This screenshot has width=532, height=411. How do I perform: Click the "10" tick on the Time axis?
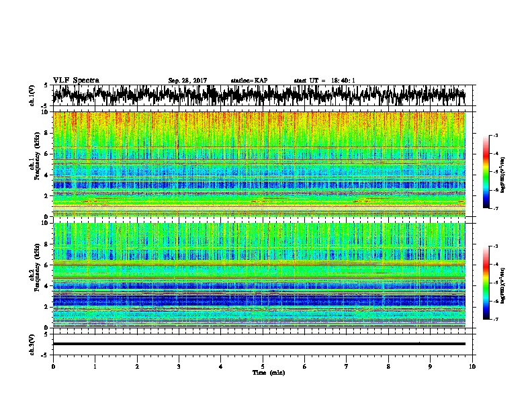coord(472,367)
